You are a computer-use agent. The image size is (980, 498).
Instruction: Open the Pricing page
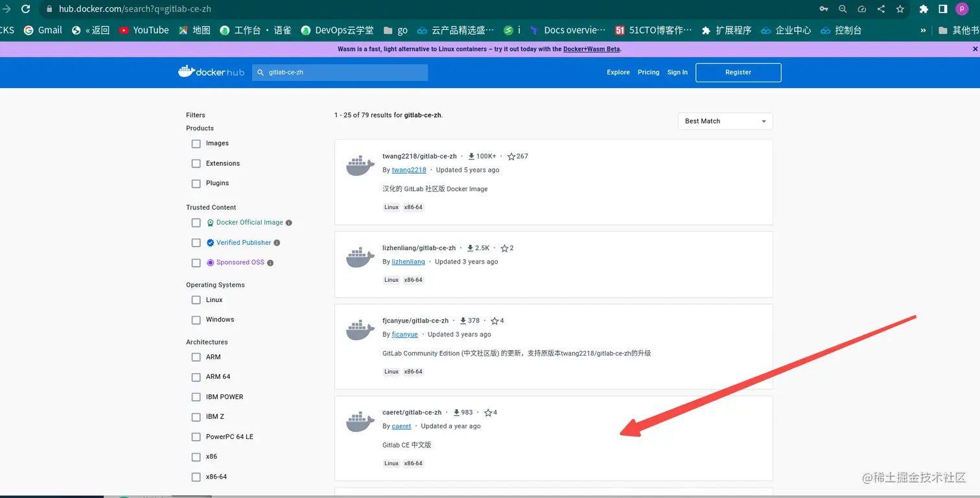[x=648, y=73]
